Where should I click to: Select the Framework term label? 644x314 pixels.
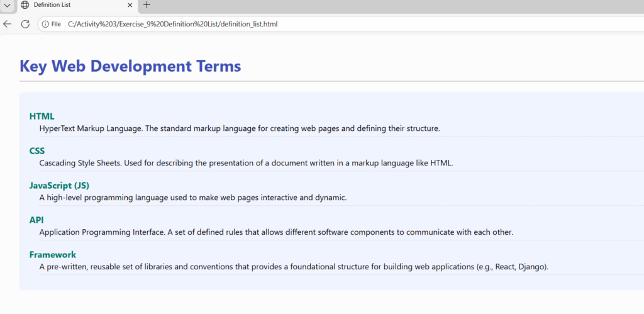tap(53, 255)
